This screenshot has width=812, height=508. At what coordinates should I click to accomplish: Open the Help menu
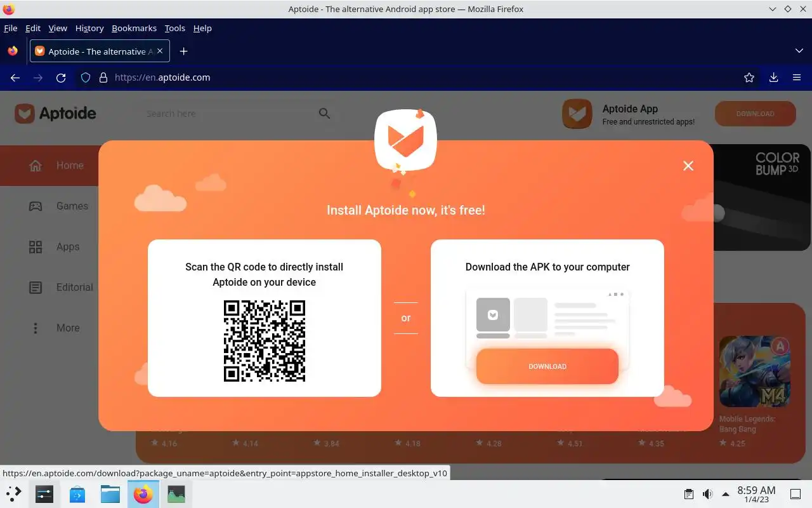tap(202, 28)
